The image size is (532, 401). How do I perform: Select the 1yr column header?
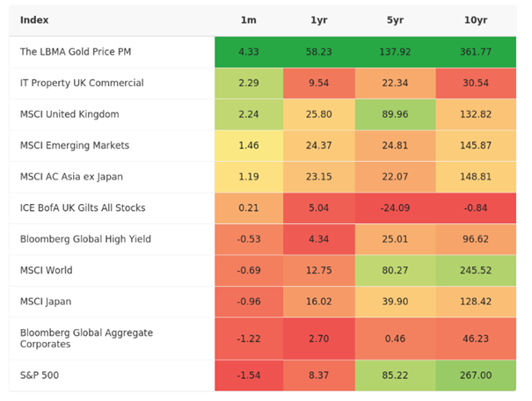[x=318, y=19]
